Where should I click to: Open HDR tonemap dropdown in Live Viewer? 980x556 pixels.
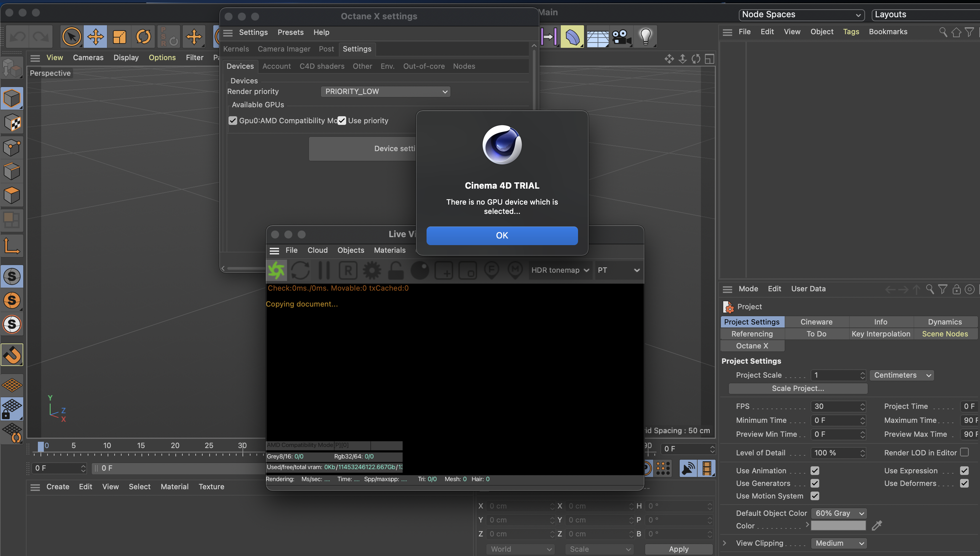coord(560,270)
